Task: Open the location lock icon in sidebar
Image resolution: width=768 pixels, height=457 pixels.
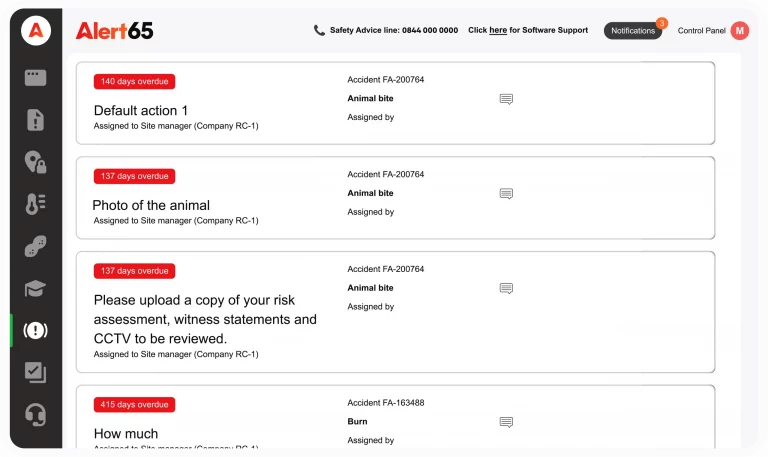Action: pyautogui.click(x=36, y=162)
